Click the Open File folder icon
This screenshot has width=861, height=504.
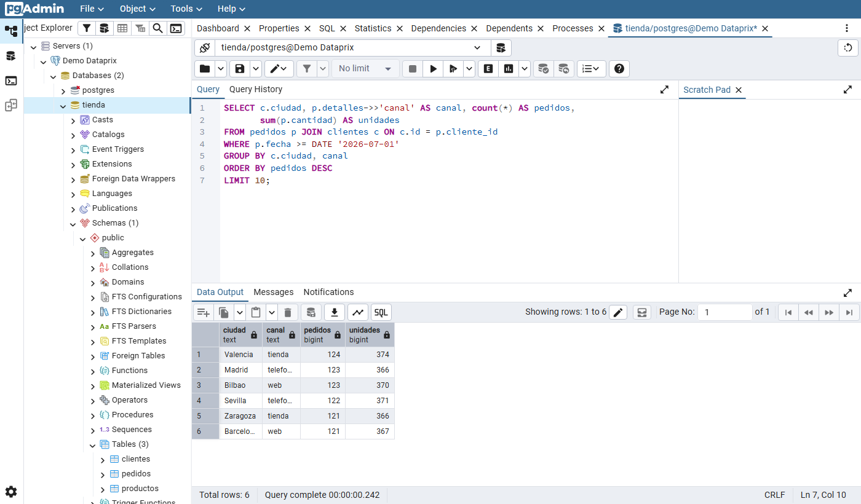(x=205, y=69)
